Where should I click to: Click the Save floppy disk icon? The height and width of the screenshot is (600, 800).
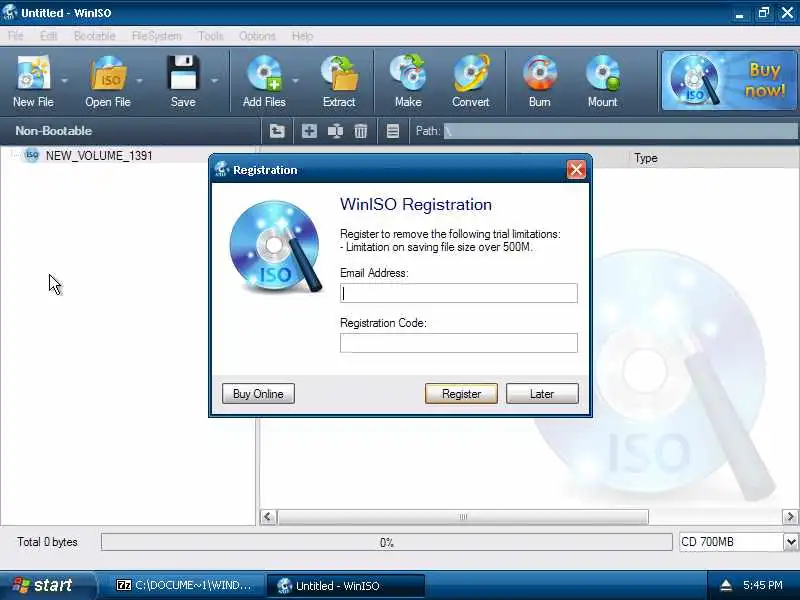(183, 74)
